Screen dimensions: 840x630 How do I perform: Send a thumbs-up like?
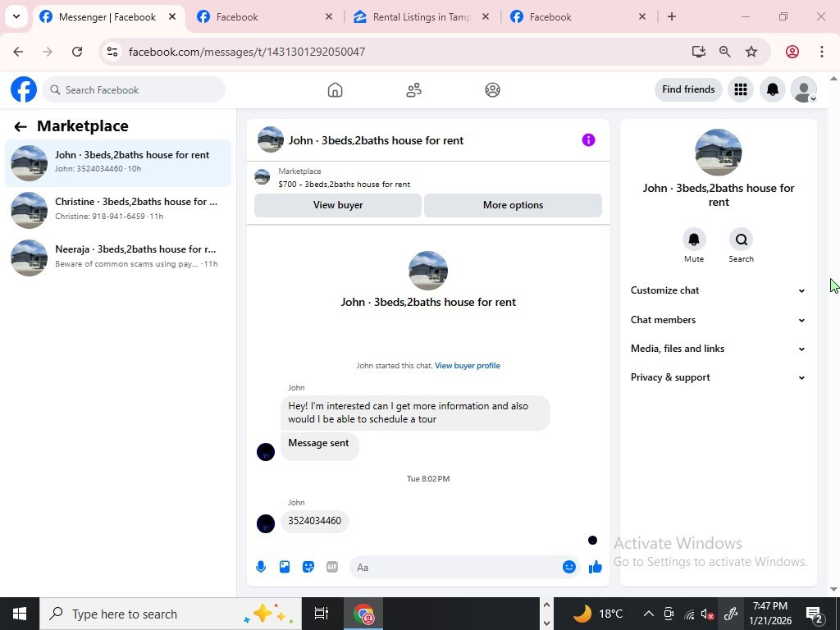(596, 567)
